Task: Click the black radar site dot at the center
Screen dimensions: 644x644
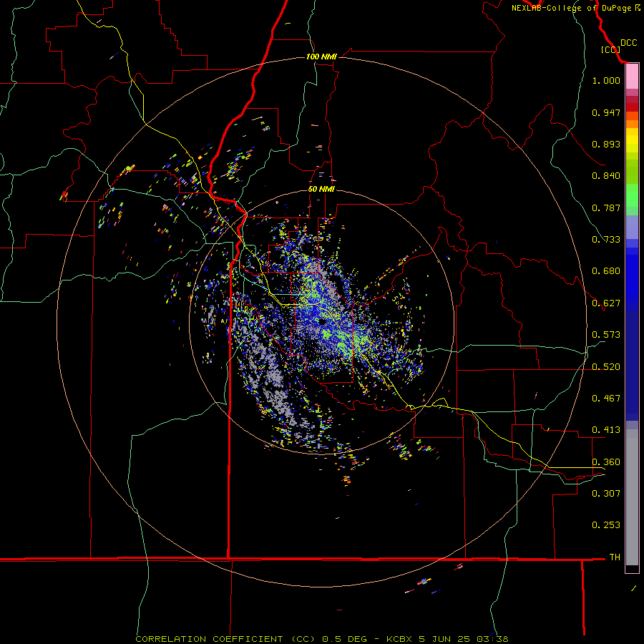Action: tap(323, 321)
